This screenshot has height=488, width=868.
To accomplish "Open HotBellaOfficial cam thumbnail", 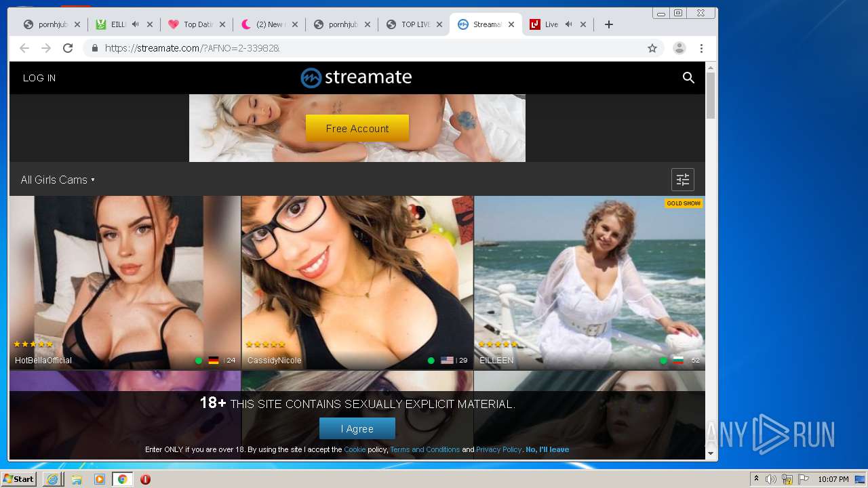I will coord(125,283).
